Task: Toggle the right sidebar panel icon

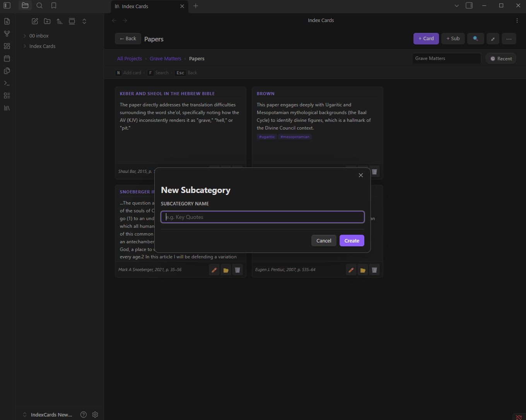Action: tap(469, 6)
